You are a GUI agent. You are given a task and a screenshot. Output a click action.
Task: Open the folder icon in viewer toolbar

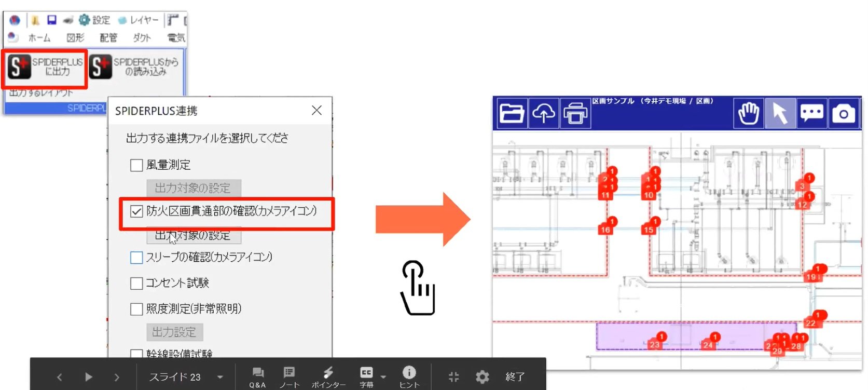[512, 113]
